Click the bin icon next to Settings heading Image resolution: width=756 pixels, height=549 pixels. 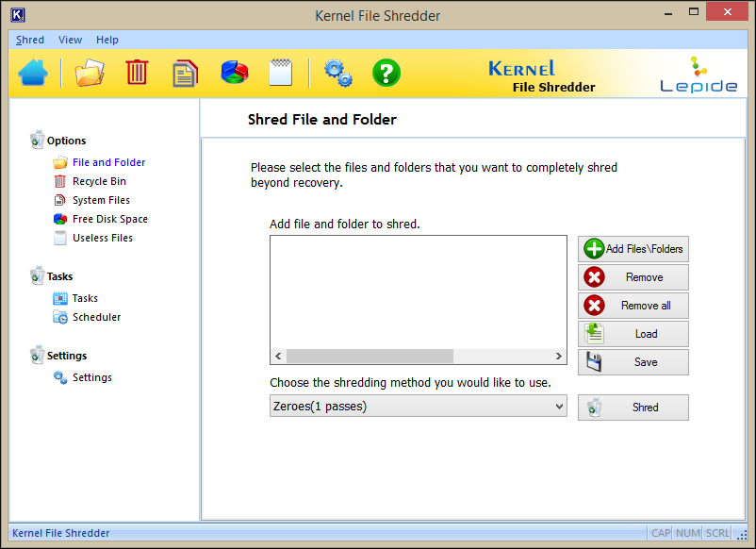click(x=37, y=355)
